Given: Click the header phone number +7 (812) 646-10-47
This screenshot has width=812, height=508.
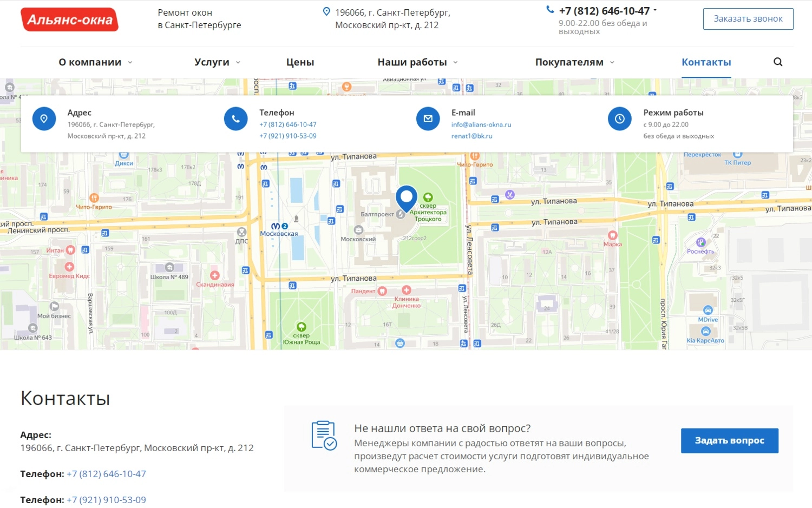Looking at the screenshot, I should (604, 11).
